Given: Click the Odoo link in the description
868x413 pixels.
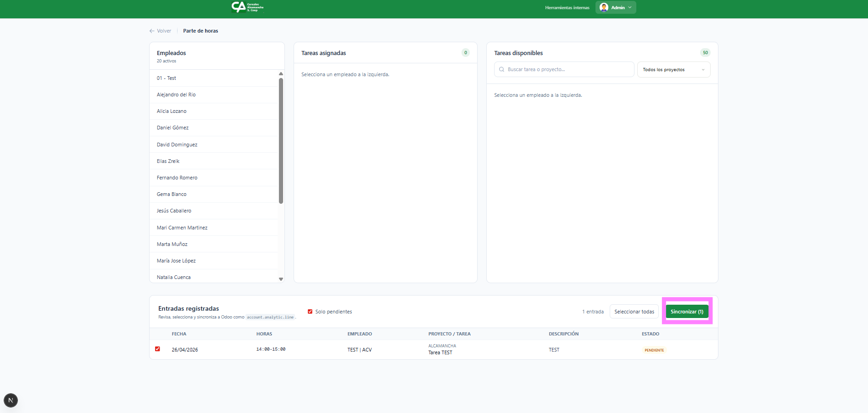Looking at the screenshot, I should (226, 317).
